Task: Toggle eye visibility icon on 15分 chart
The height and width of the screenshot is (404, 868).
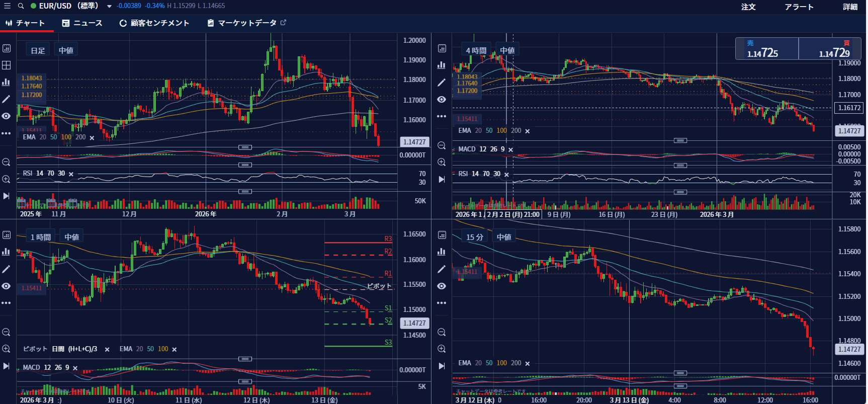Action: (x=442, y=286)
